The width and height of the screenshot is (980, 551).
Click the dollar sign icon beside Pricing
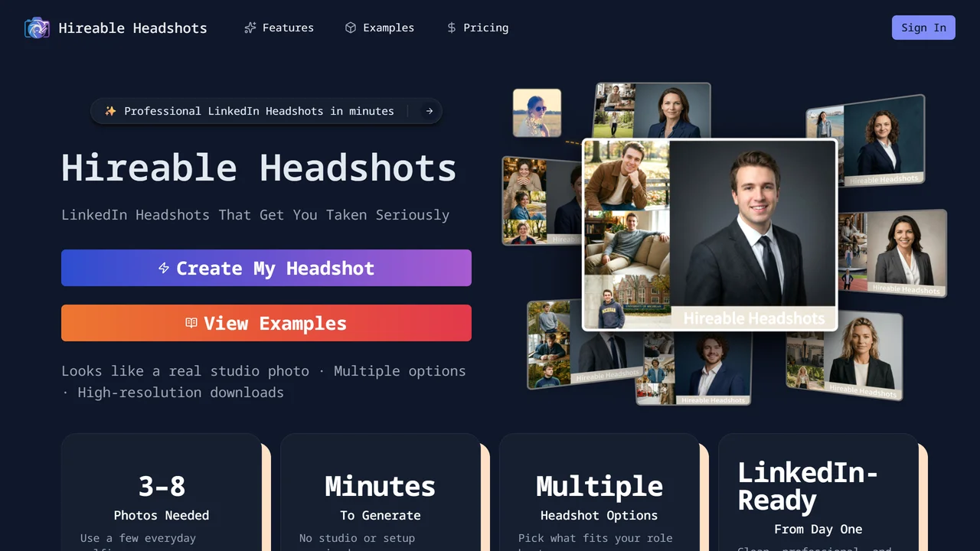451,28
